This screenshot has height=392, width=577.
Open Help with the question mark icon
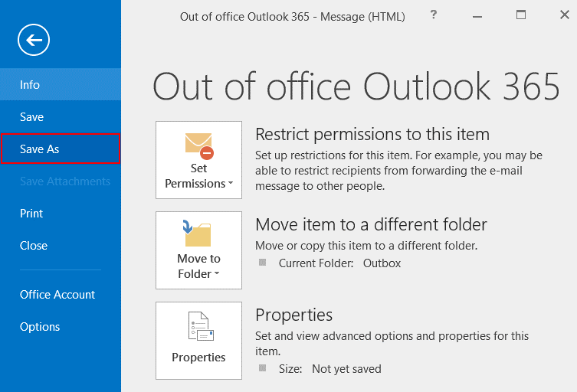point(434,15)
